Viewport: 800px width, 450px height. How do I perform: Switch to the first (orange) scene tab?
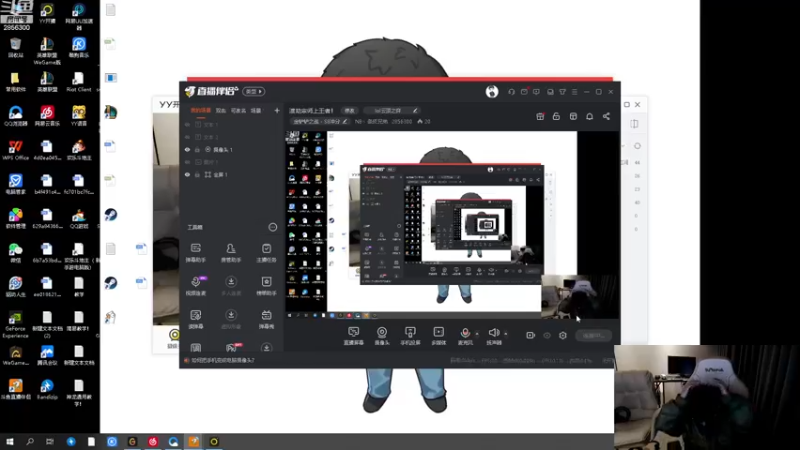coord(201,110)
